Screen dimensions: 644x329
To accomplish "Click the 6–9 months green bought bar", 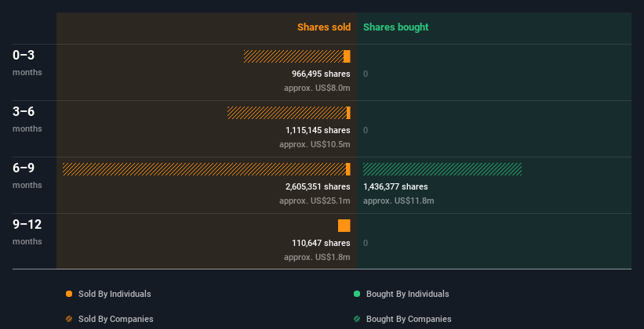I will point(442,169).
